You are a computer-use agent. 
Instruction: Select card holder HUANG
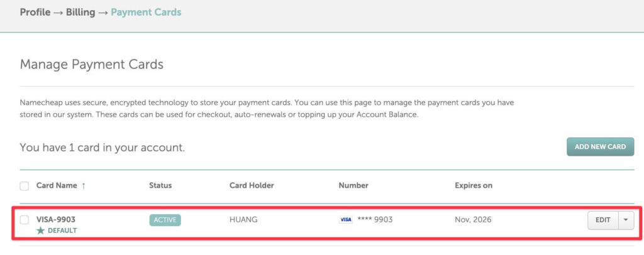(243, 220)
